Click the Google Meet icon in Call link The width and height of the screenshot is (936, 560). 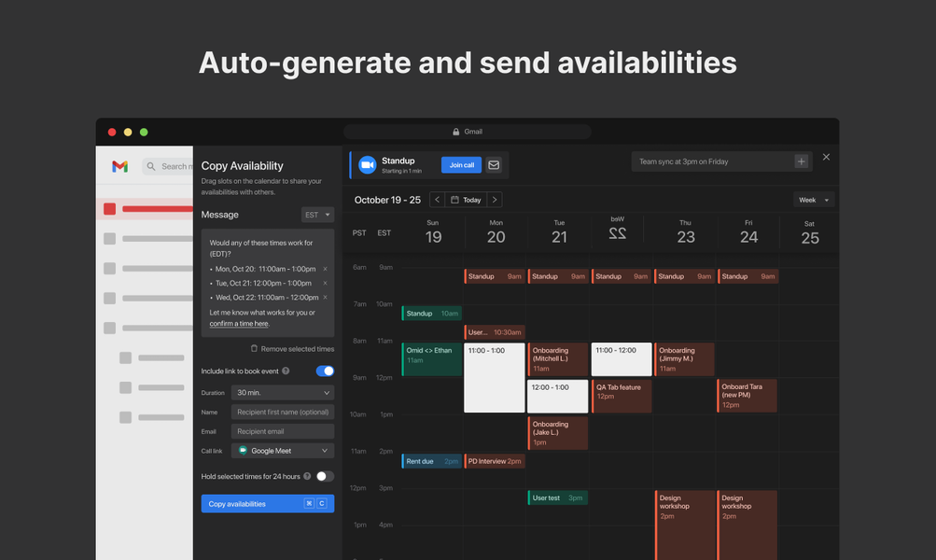(x=243, y=449)
